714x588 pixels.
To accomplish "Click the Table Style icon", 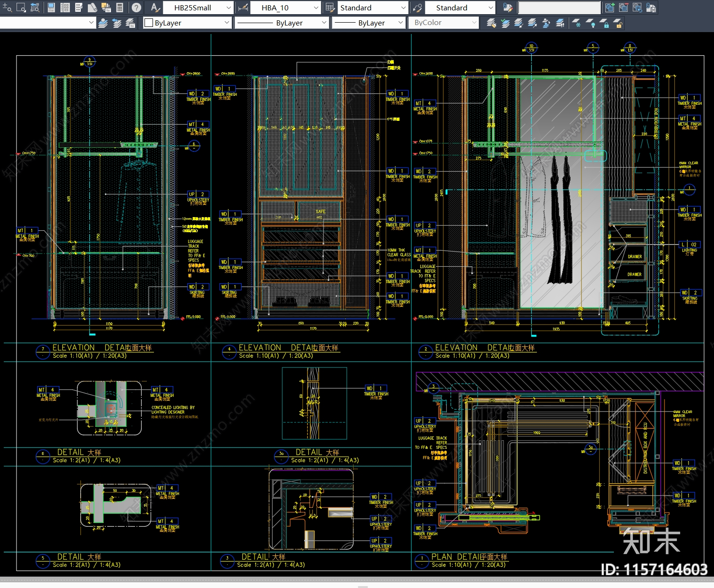I will tap(329, 8).
